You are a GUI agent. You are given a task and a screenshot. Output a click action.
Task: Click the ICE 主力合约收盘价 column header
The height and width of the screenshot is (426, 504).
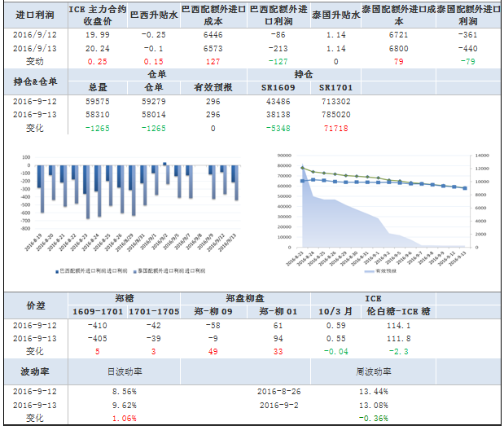click(97, 15)
